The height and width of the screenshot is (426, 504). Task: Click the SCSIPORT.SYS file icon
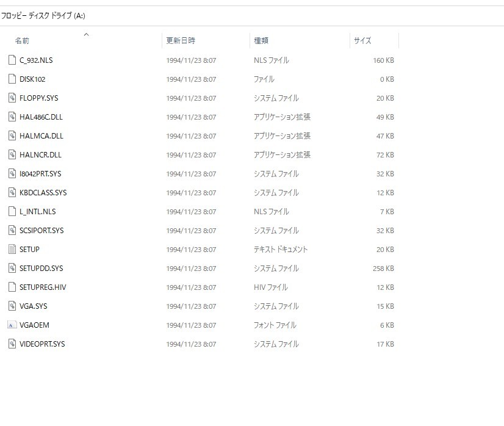pos(12,231)
